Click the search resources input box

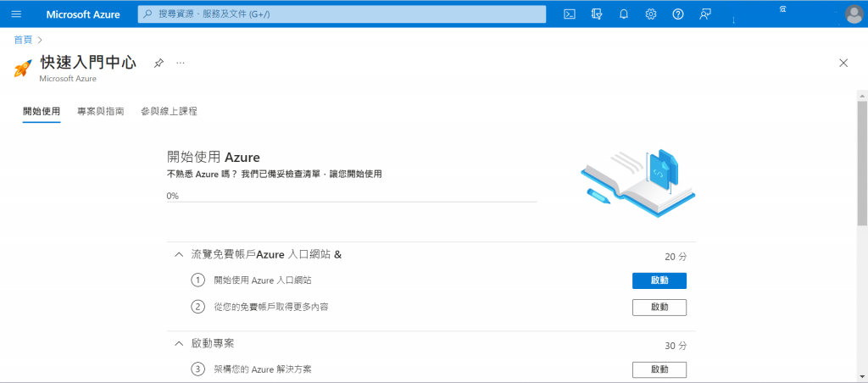click(x=342, y=14)
